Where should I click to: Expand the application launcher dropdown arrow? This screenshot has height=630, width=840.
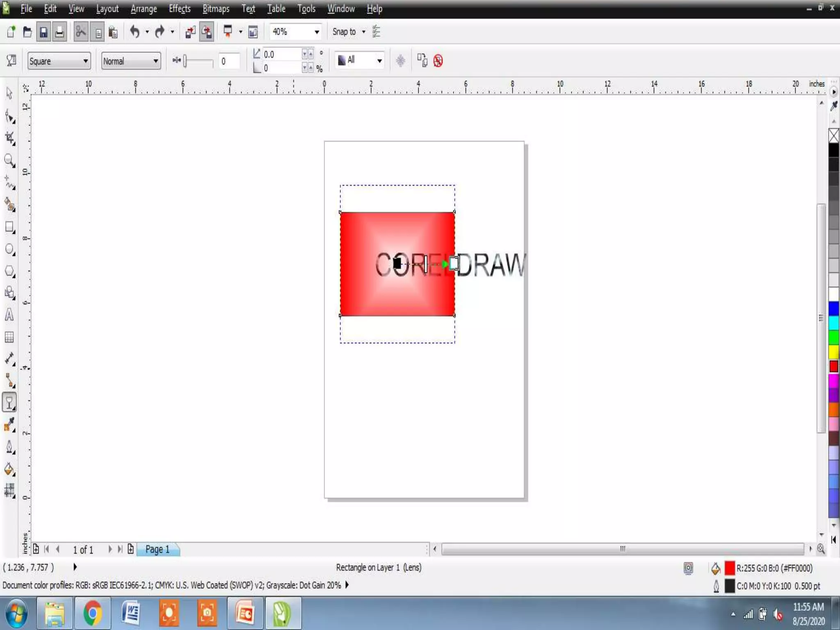click(240, 32)
